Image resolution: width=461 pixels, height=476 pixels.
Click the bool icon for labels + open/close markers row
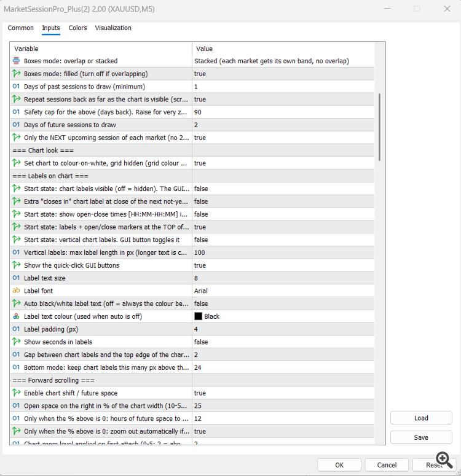point(16,227)
